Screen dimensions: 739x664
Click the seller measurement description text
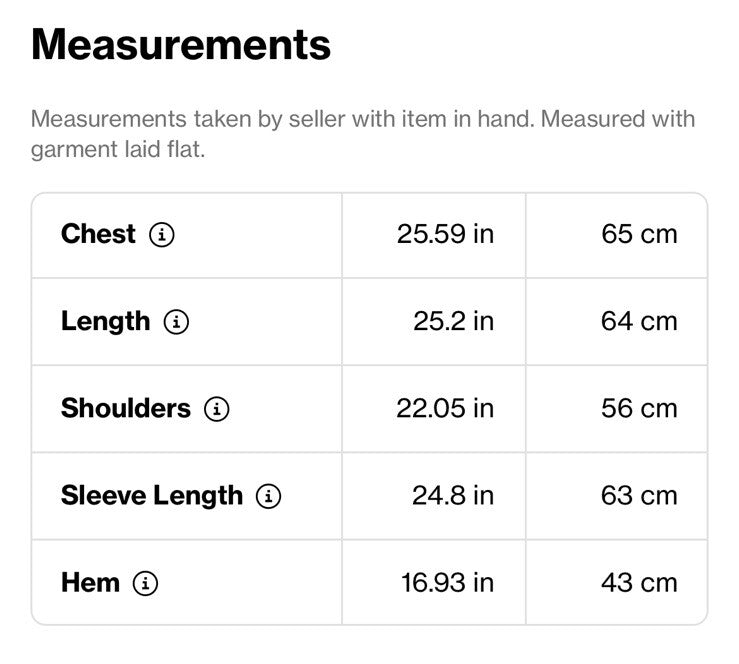click(363, 134)
